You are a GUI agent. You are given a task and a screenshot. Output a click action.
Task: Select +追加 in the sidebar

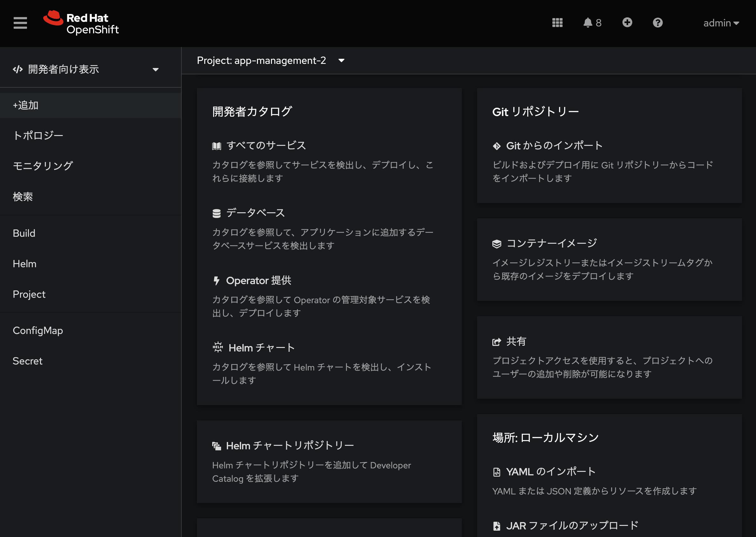(x=91, y=105)
